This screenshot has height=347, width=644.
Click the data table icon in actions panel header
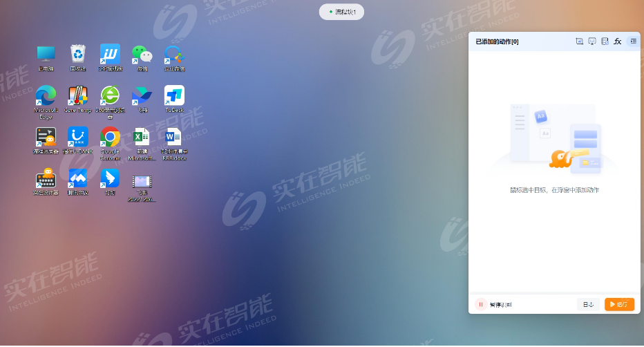pyautogui.click(x=605, y=41)
